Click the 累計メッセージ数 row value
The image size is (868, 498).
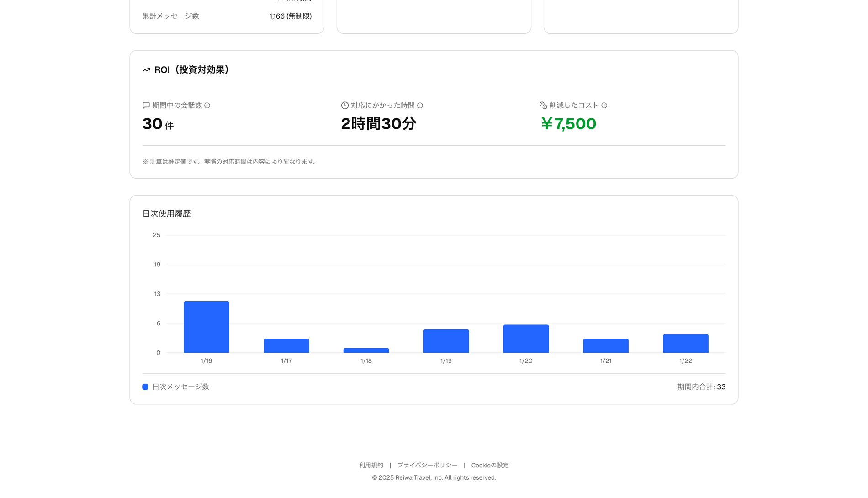291,16
